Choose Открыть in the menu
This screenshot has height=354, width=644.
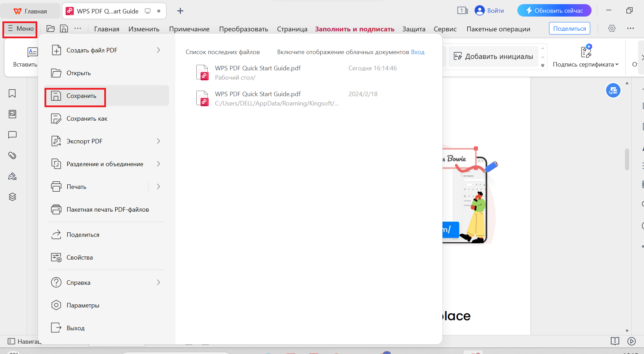(107, 73)
